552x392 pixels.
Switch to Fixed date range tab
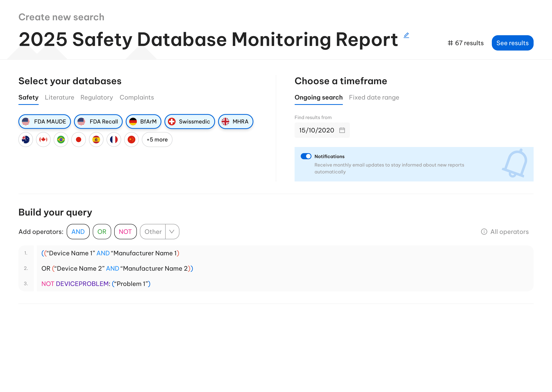[x=374, y=97]
